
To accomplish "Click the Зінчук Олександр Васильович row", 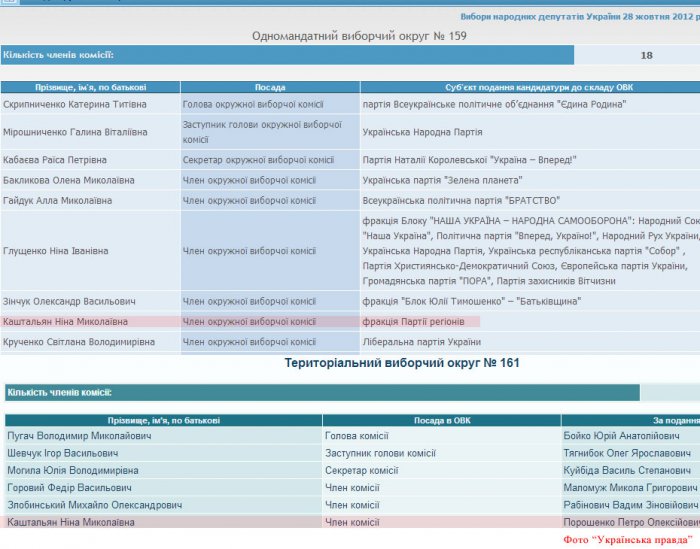I will [350, 301].
